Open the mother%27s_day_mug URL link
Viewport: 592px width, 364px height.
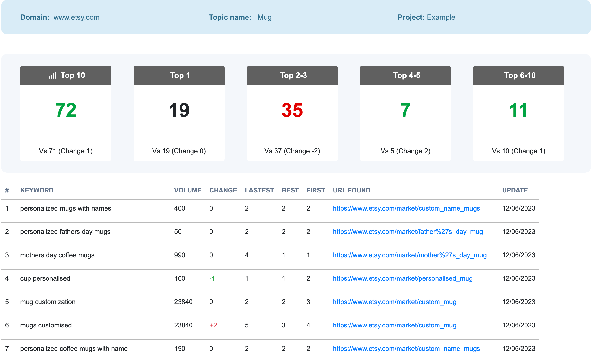(410, 255)
